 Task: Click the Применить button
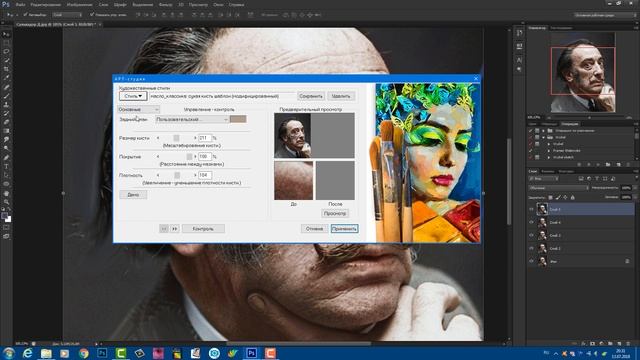tap(344, 229)
